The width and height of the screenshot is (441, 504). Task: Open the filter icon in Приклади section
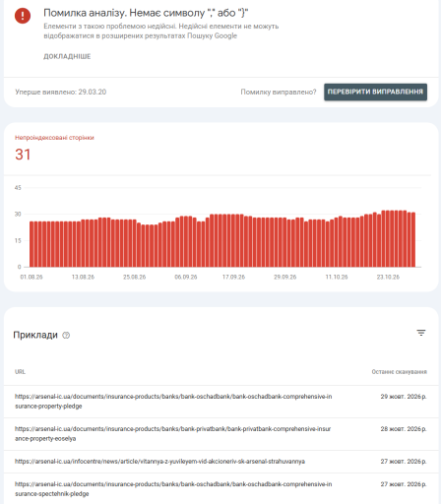421,333
